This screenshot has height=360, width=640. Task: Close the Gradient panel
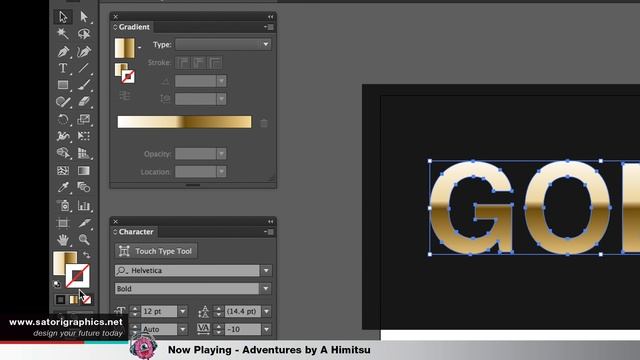pyautogui.click(x=116, y=17)
